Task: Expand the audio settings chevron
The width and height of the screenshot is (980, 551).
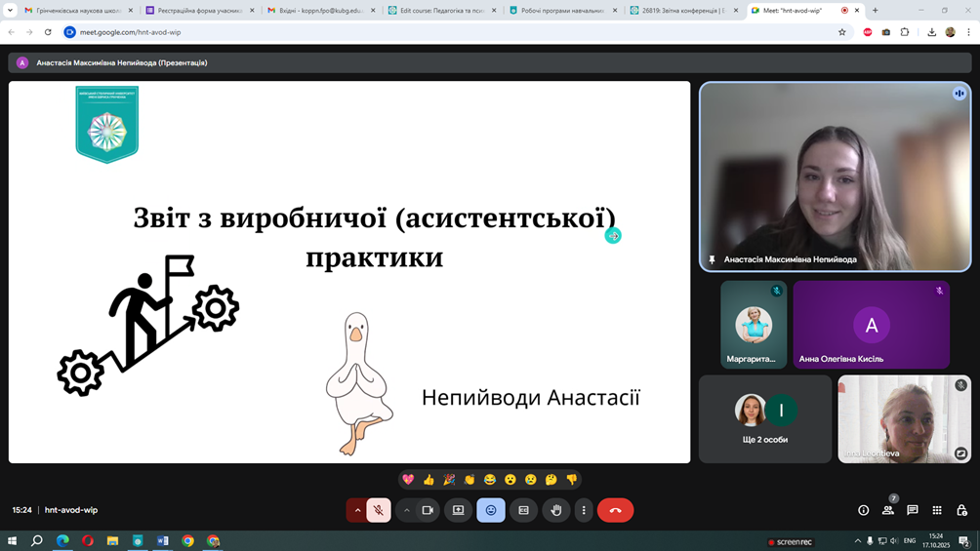Action: click(357, 510)
